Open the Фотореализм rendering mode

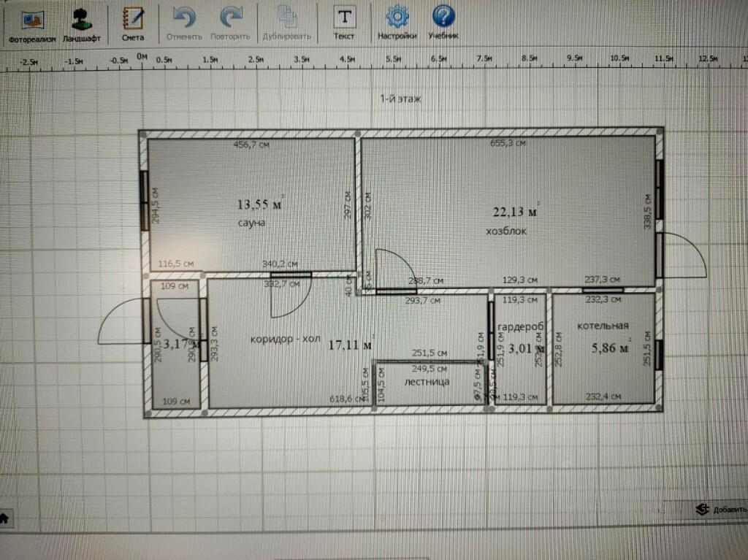tap(32, 25)
